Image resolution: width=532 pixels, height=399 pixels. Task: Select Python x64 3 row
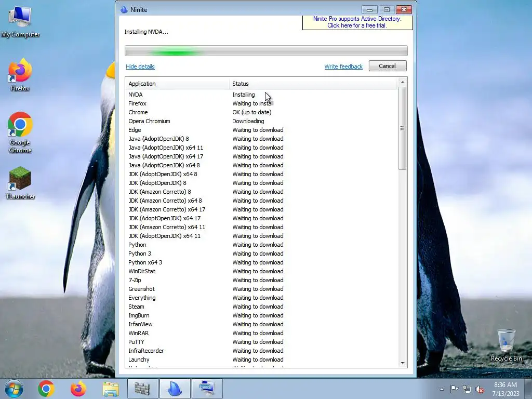coord(261,262)
